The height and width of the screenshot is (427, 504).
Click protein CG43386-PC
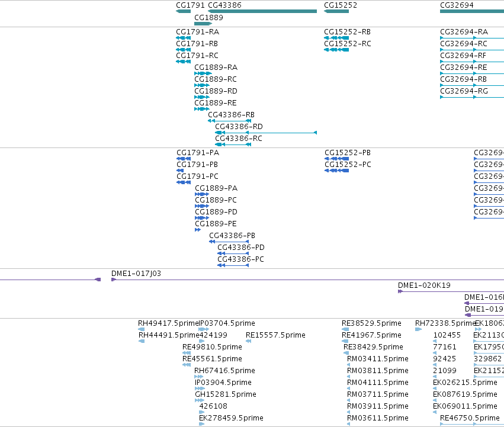[241, 259]
